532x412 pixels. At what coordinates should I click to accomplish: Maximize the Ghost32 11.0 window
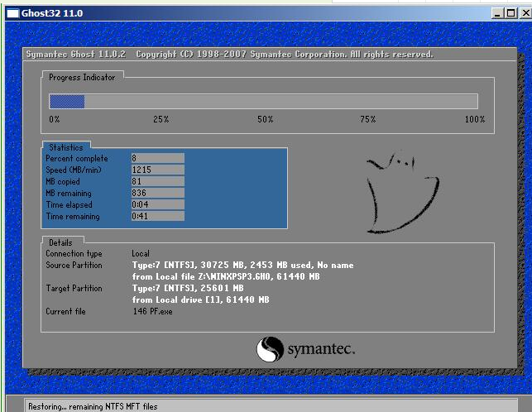510,13
